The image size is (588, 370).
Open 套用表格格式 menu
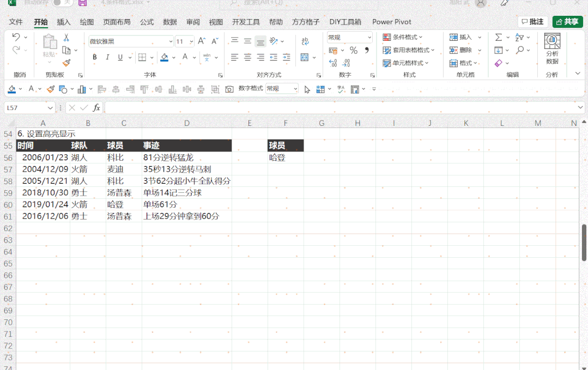pyautogui.click(x=409, y=50)
